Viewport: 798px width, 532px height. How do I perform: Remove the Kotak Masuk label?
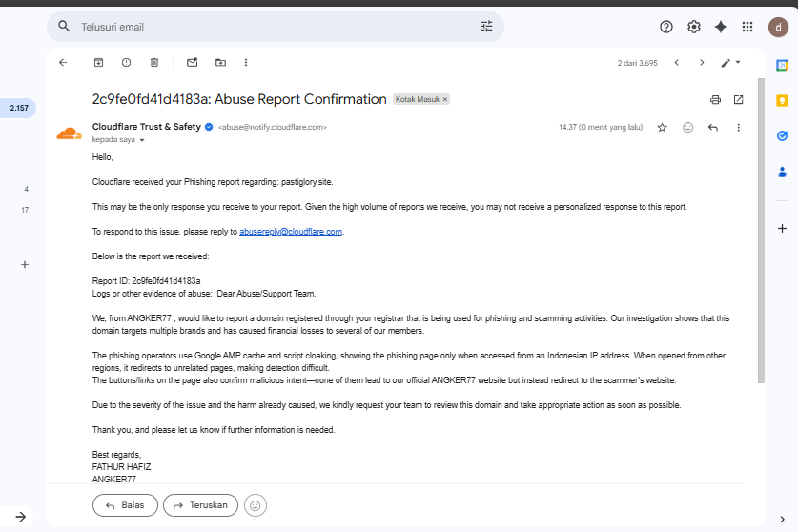pyautogui.click(x=445, y=99)
